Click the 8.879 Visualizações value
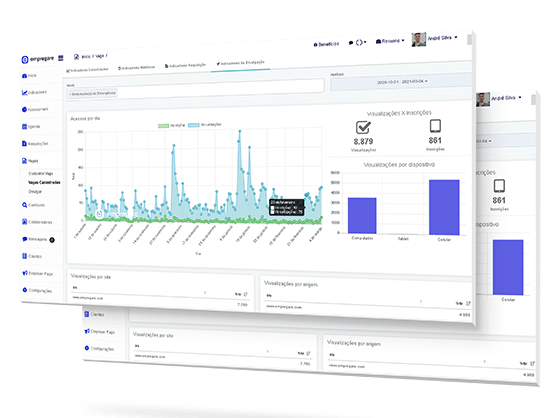This screenshot has height=418, width=560. 363,141
